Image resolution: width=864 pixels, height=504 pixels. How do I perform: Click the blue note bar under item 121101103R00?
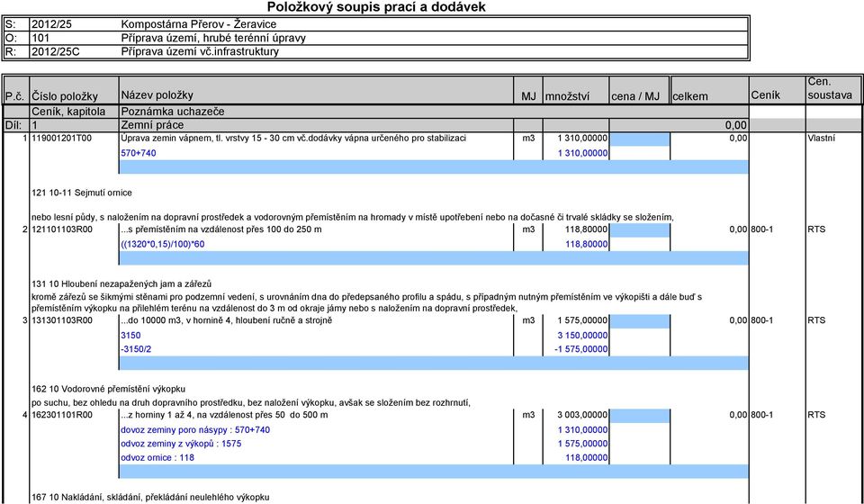click(x=434, y=257)
